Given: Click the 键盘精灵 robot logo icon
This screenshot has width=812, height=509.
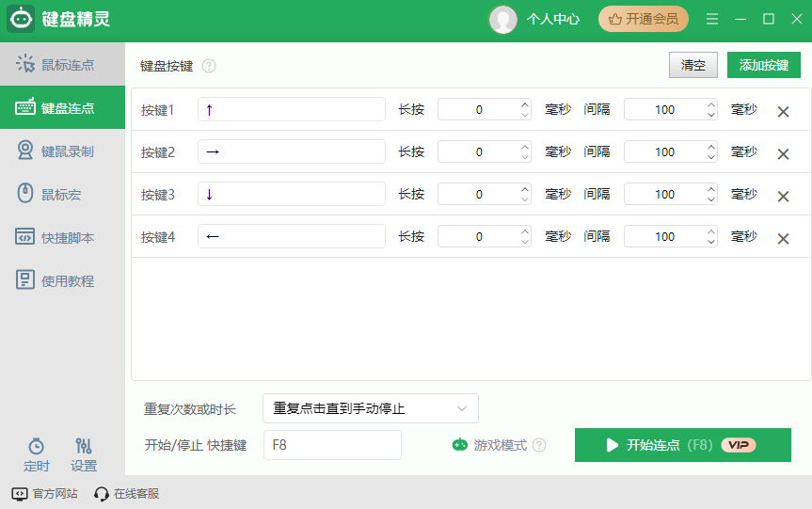Looking at the screenshot, I should (x=21, y=19).
